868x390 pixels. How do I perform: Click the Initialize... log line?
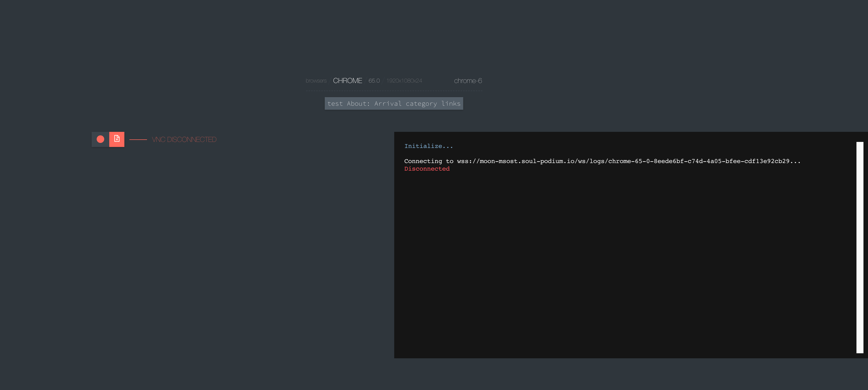(x=429, y=146)
